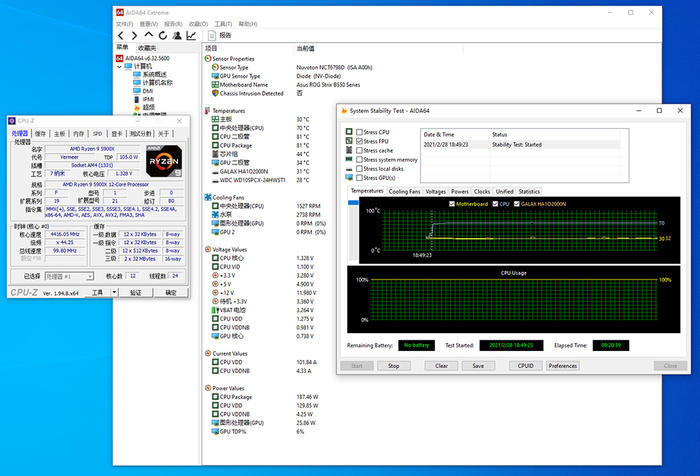Click the up-level arrow in AIDA64 toolbar
700x476 pixels.
[x=149, y=35]
